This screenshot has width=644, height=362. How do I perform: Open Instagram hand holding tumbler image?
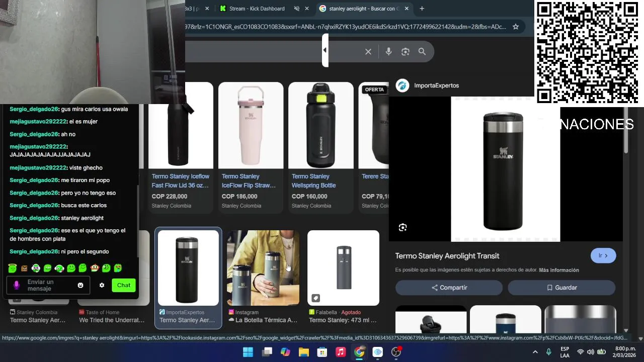[x=263, y=267]
